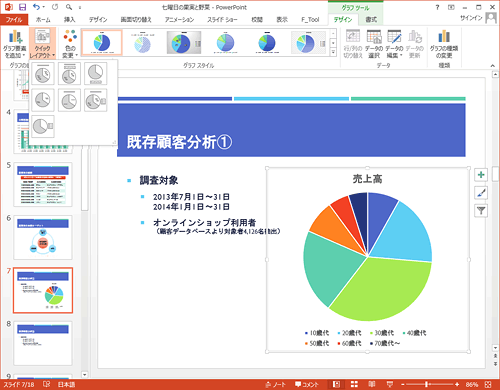Screen dimensions: 500x390
Task: Click the データの選択 ribbon icon
Action: 374,44
